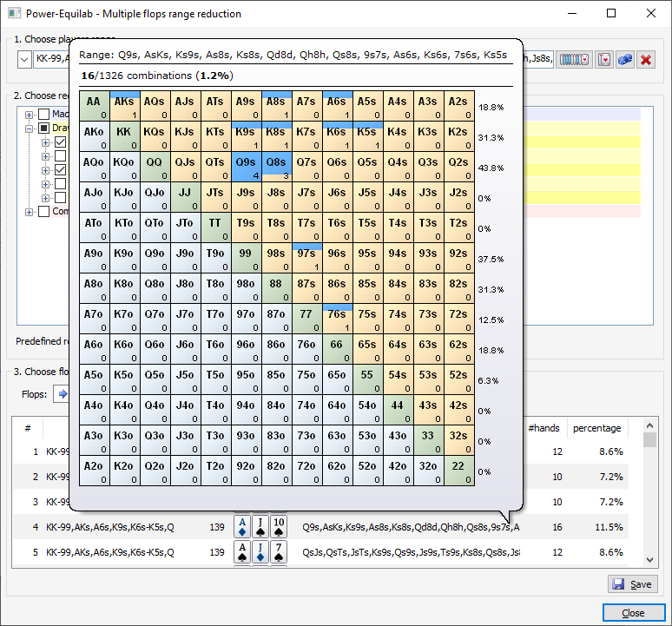
Task: Select the Q9s cell in the range grid
Action: [247, 167]
